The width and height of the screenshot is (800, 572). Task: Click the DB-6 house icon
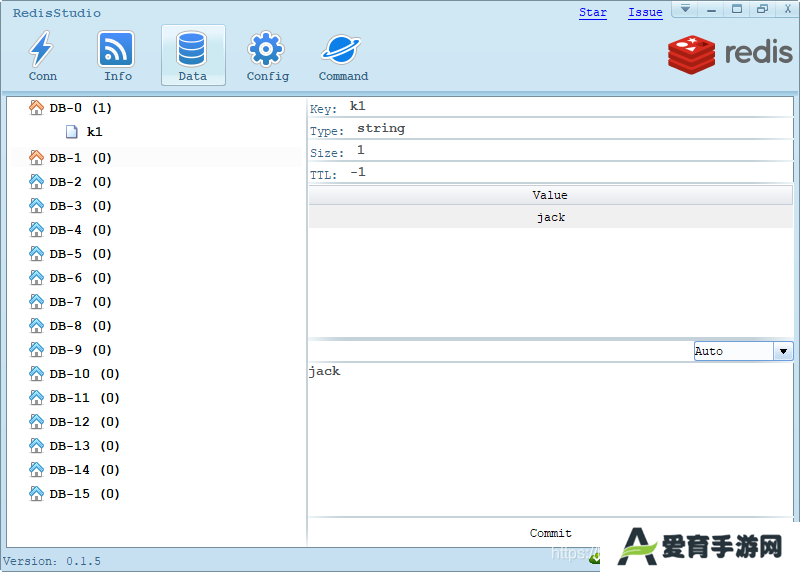point(36,278)
